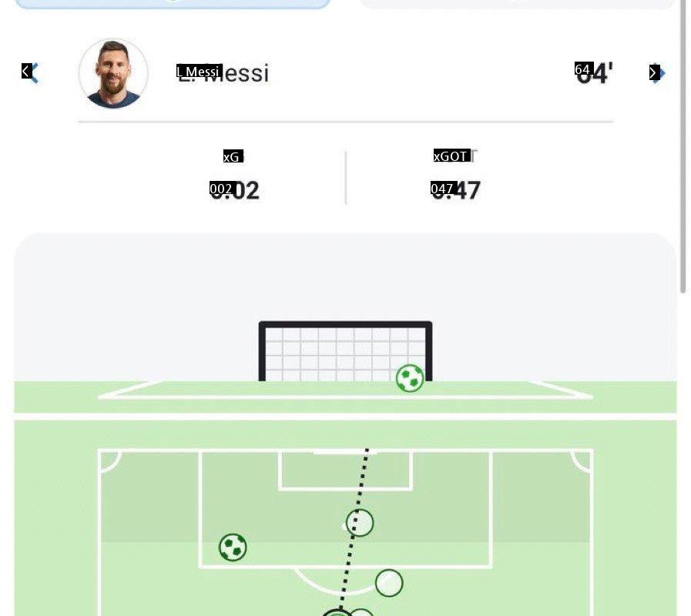Select the goal ball icon on the pitch
Viewport: 691px width, 616px height.
[233, 547]
